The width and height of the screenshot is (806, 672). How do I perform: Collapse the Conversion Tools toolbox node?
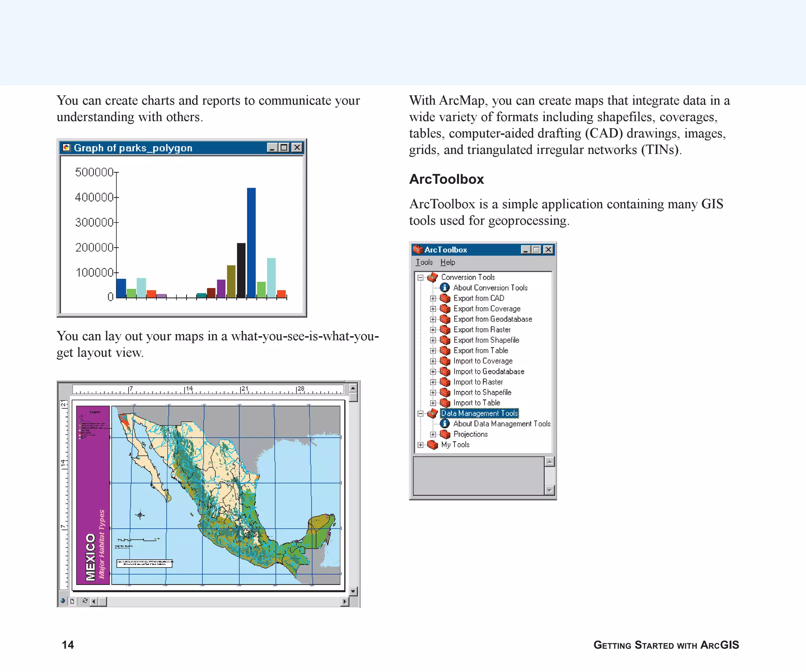pos(420,278)
